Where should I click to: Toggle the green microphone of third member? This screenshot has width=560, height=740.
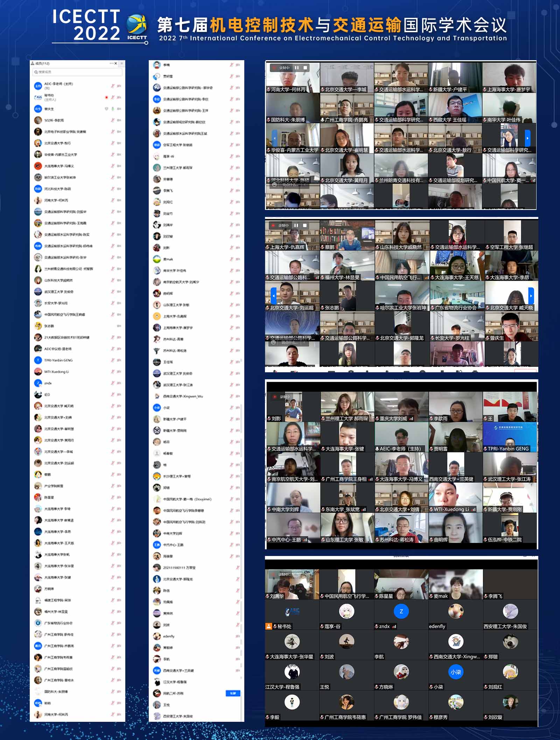113,109
